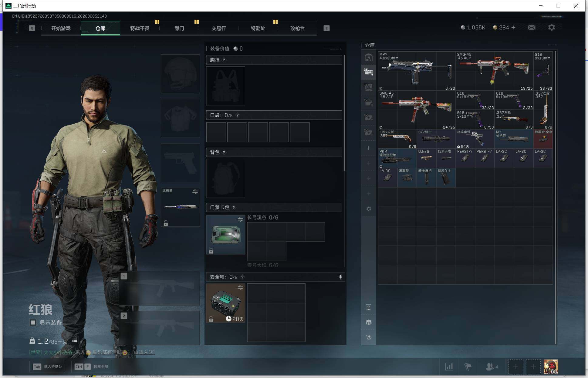Click the warehouse vertical scrollbar
This screenshot has height=378, width=588.
[556, 198]
